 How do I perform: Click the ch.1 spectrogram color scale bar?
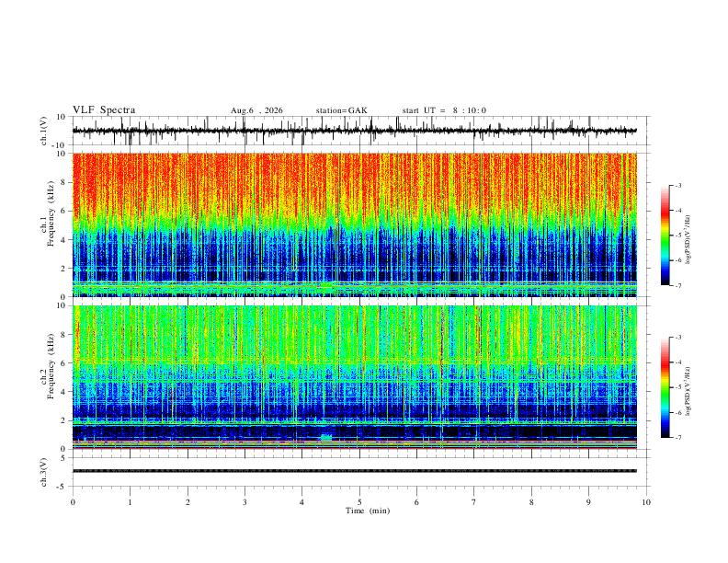[x=665, y=236]
